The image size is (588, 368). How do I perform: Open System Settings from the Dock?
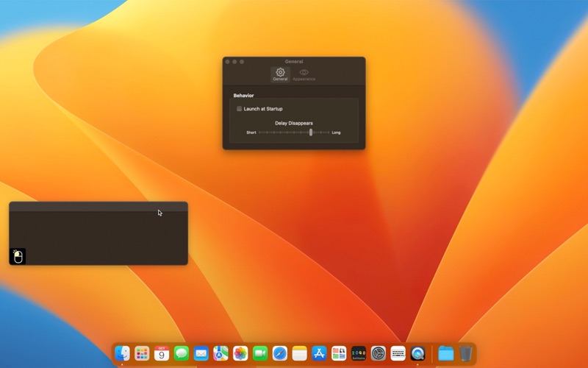[x=379, y=353]
